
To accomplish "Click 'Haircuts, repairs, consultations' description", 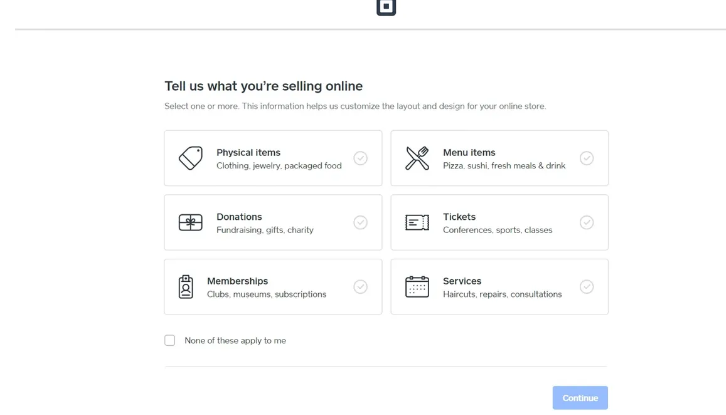I will pos(502,294).
